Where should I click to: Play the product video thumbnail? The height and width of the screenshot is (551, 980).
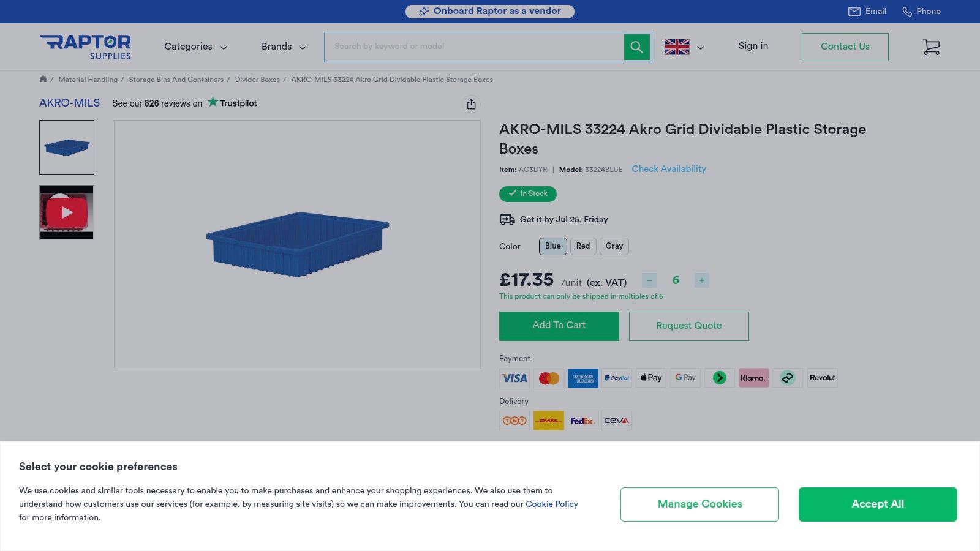coord(67,212)
